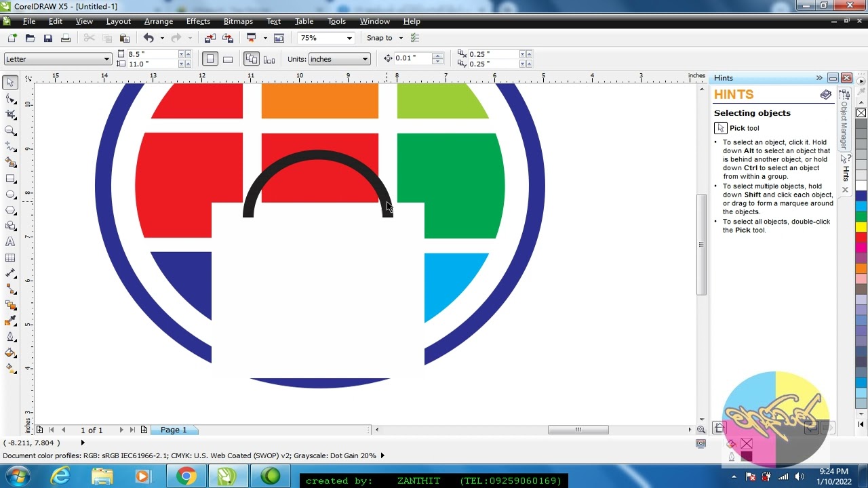Click the Import icon in toolbar
This screenshot has width=868, height=488.
210,38
